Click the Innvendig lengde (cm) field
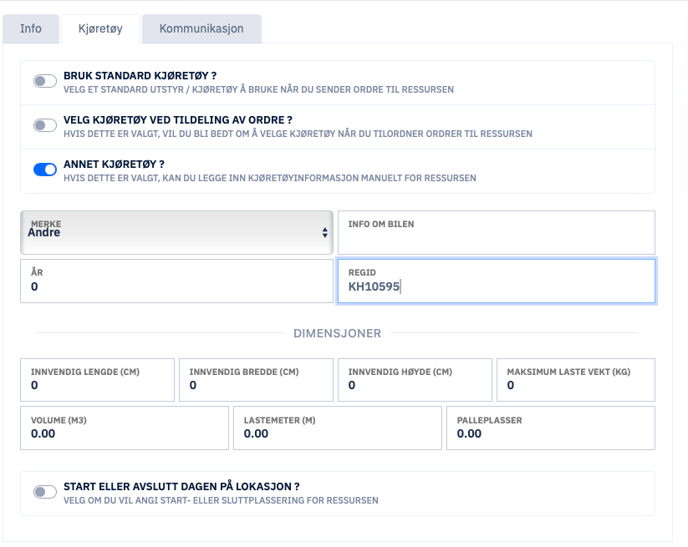The image size is (688, 547). pyautogui.click(x=97, y=380)
